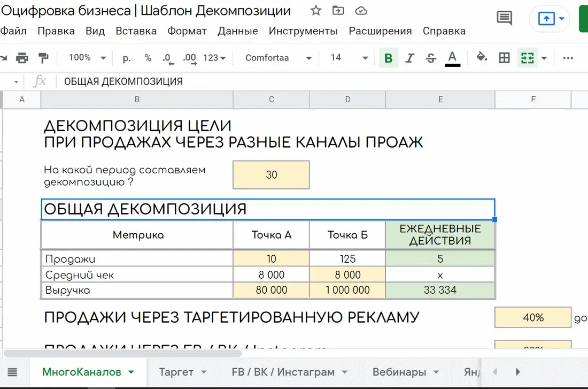Open FB / ВК / Инстаграм tab arrow
Viewport: 588px width, 389px height.
[x=344, y=372]
